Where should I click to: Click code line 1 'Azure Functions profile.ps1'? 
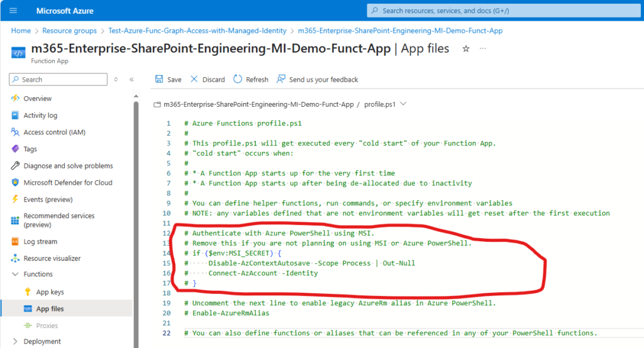[243, 123]
